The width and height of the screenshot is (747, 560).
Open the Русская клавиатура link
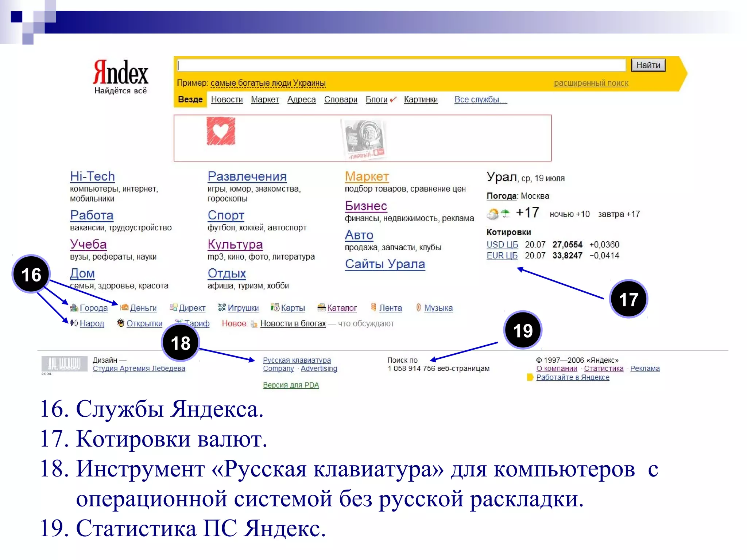297,360
